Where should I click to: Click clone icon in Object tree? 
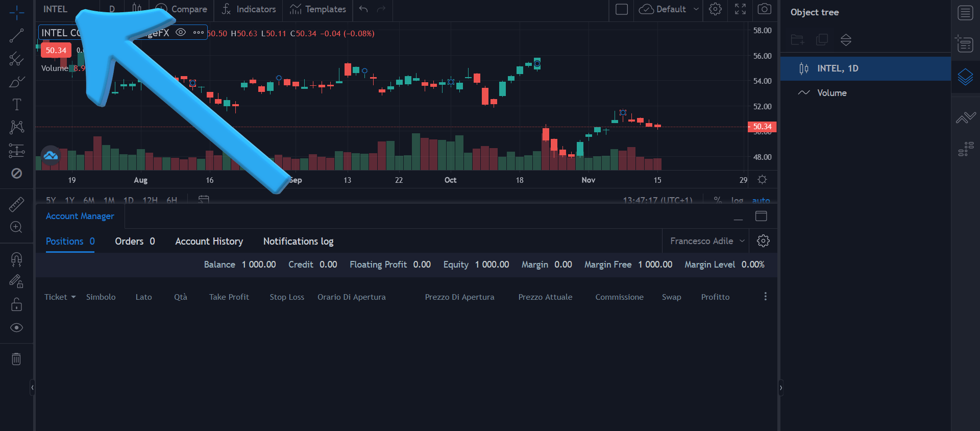[822, 40]
